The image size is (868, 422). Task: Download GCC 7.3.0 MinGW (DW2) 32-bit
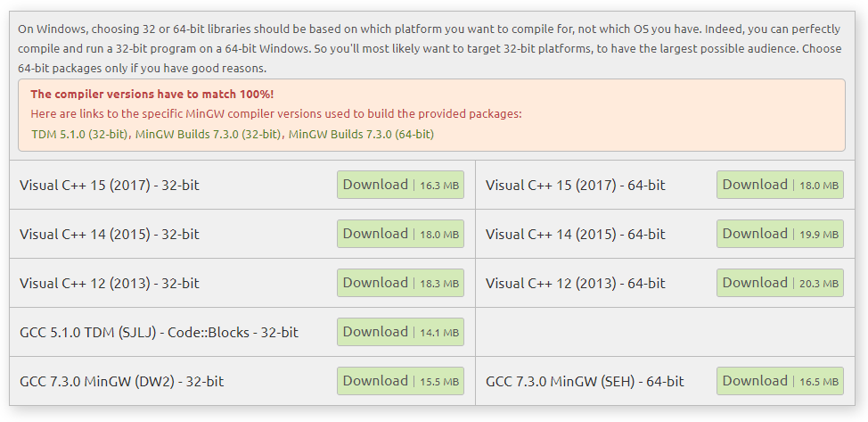click(x=400, y=381)
